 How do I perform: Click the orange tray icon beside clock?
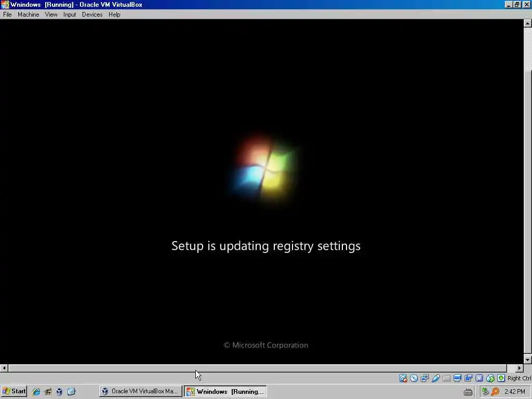496,392
